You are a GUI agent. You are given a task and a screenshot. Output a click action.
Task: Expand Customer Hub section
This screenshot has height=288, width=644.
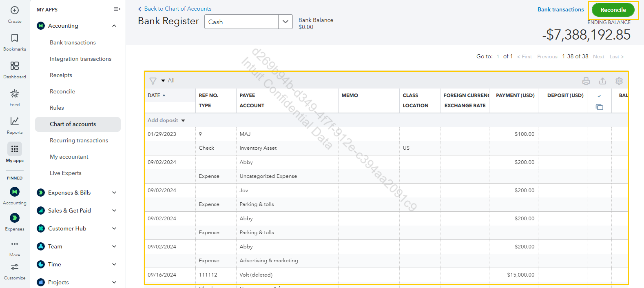(114, 228)
